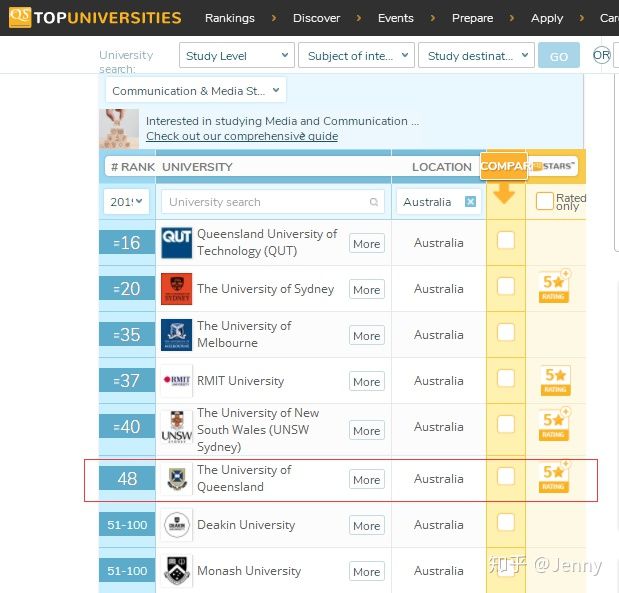This screenshot has height=593, width=619.
Task: Click the Deakin University logo
Action: click(176, 525)
